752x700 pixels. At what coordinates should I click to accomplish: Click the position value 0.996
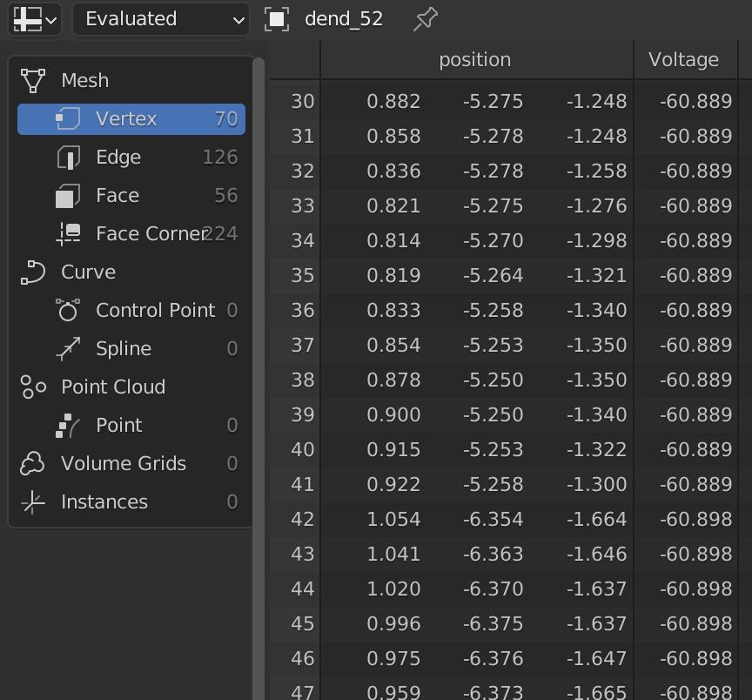click(x=393, y=624)
